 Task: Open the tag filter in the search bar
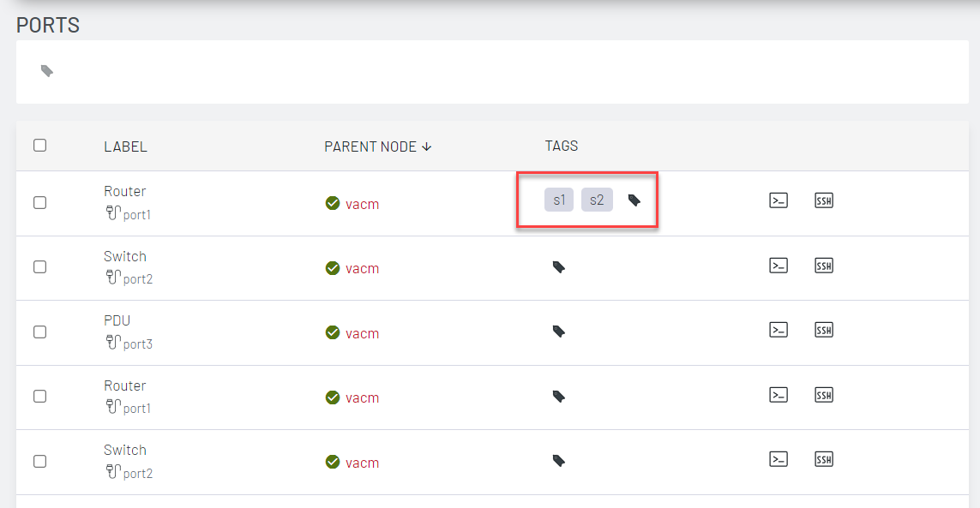46,71
